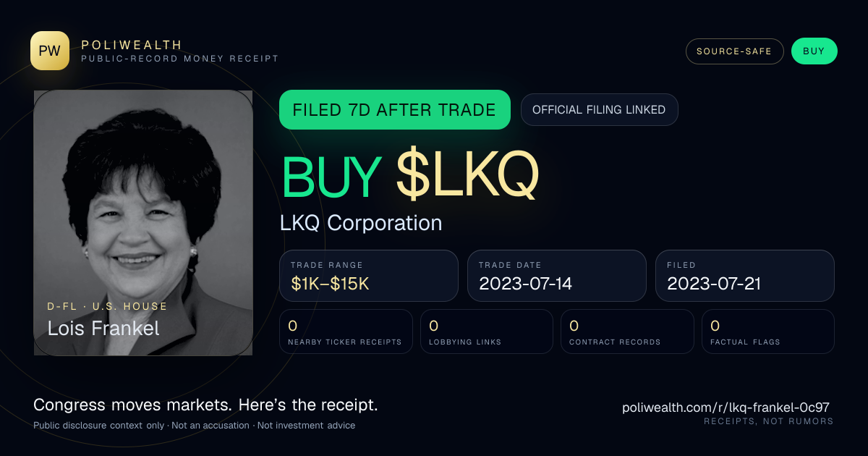Click the BUY $LKQ headline
This screenshot has width=868, height=456.
(x=410, y=176)
